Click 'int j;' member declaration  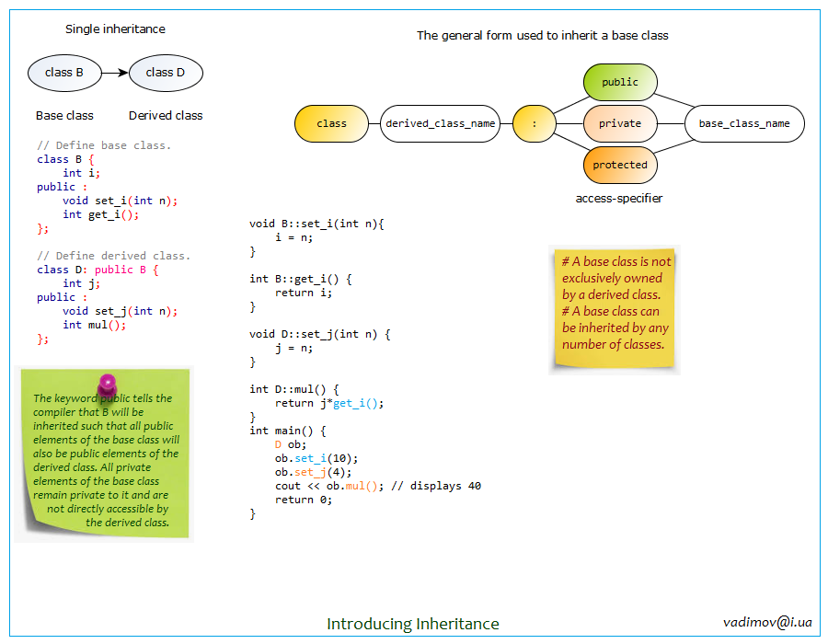tap(81, 284)
